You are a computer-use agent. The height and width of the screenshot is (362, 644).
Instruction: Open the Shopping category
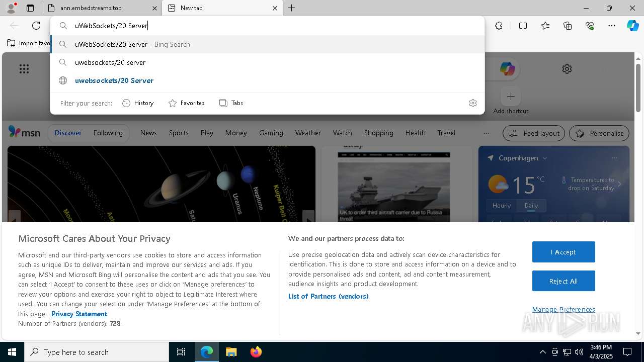[x=379, y=133]
